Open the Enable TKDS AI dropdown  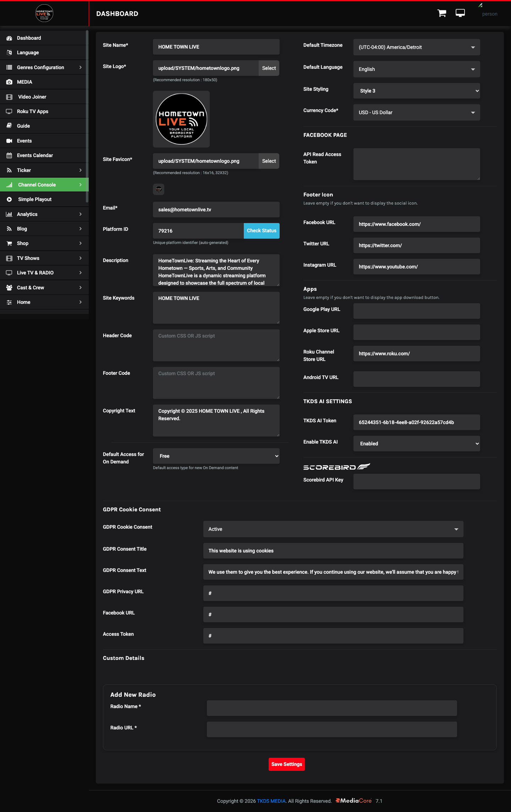coord(417,444)
